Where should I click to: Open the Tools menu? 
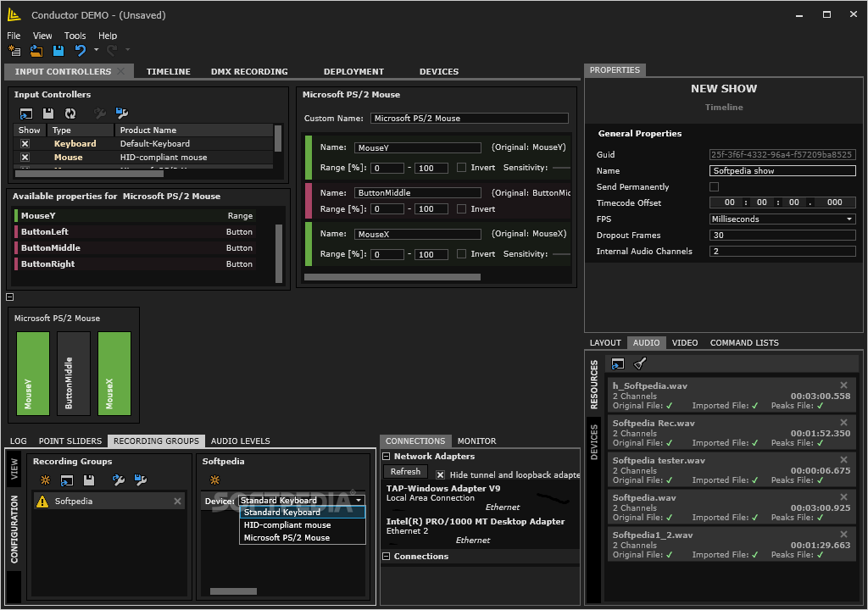75,36
